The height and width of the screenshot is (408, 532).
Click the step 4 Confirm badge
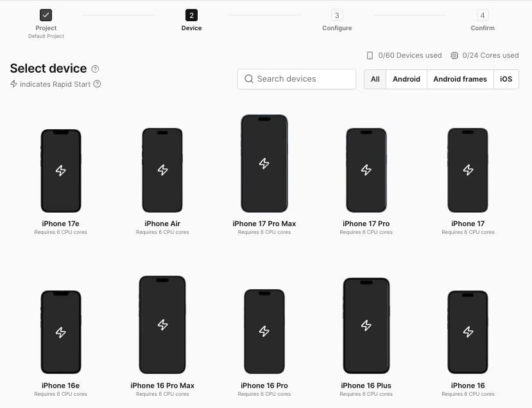pos(483,15)
